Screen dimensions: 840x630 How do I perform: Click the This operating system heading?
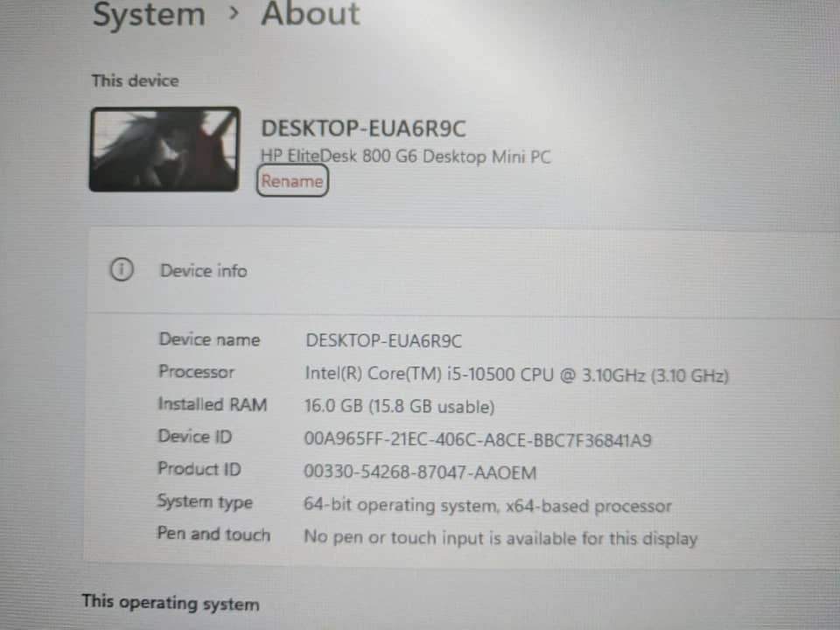click(171, 603)
